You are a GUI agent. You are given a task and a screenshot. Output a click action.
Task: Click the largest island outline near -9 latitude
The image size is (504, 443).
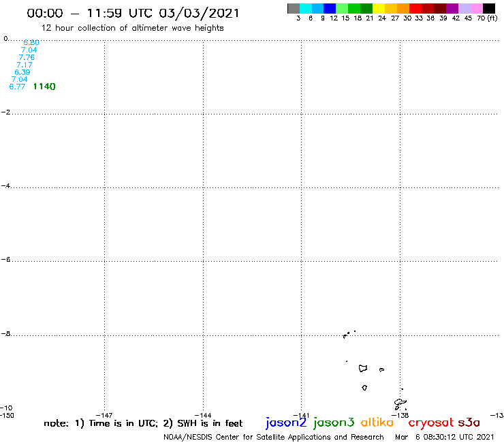[x=363, y=368]
